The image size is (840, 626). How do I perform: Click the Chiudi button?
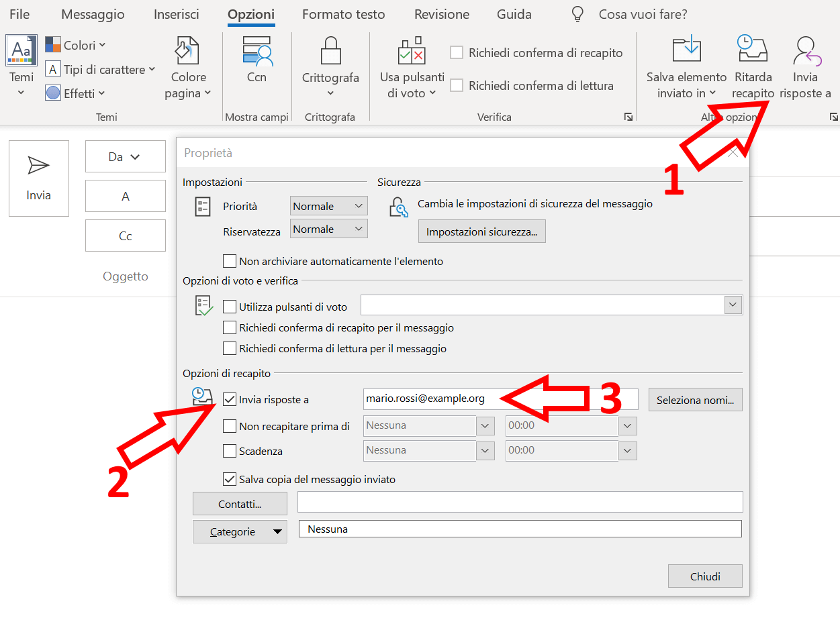pyautogui.click(x=705, y=576)
